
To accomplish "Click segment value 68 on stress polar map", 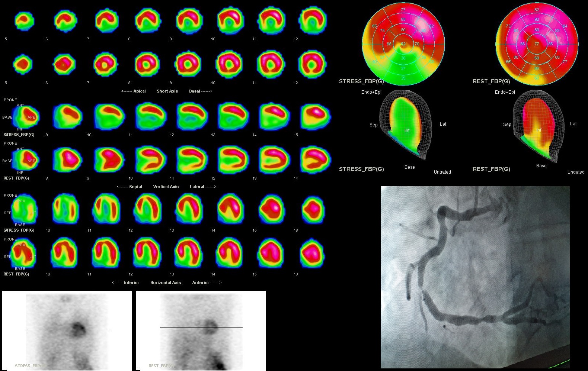I will (x=389, y=44).
